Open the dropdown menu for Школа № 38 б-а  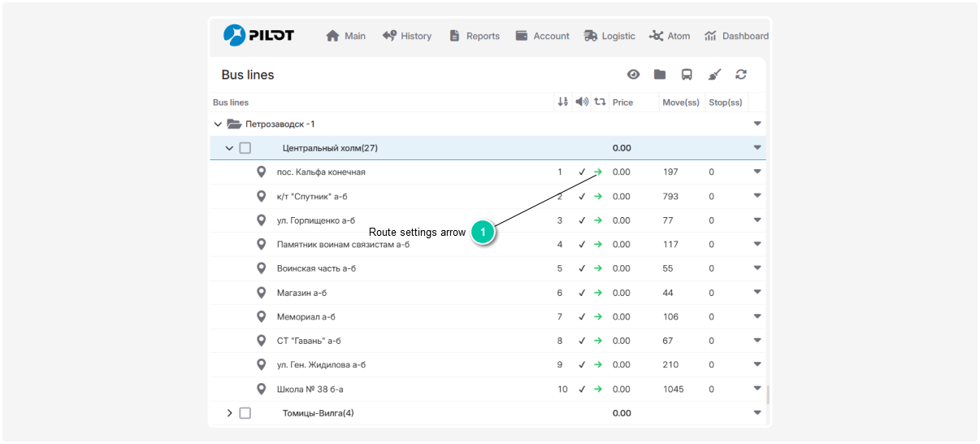tap(757, 389)
